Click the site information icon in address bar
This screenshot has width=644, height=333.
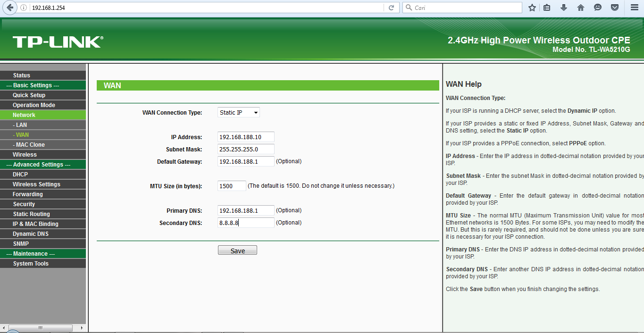pyautogui.click(x=23, y=7)
